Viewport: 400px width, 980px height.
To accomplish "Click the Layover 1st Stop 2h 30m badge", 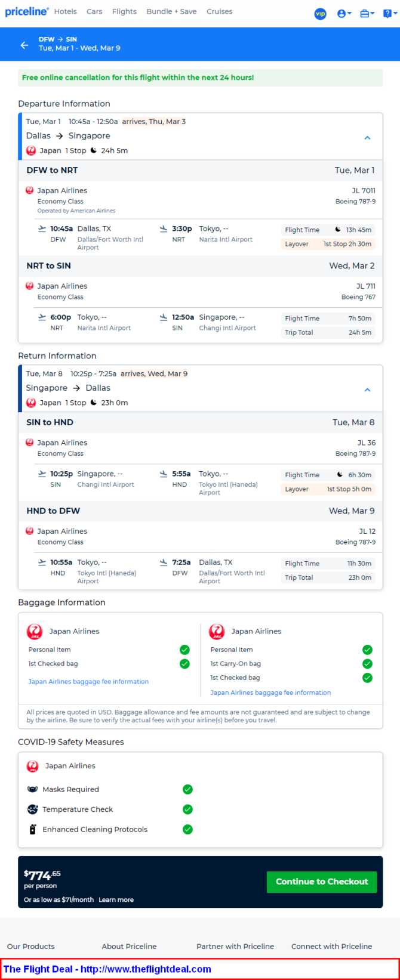I will pos(328,244).
